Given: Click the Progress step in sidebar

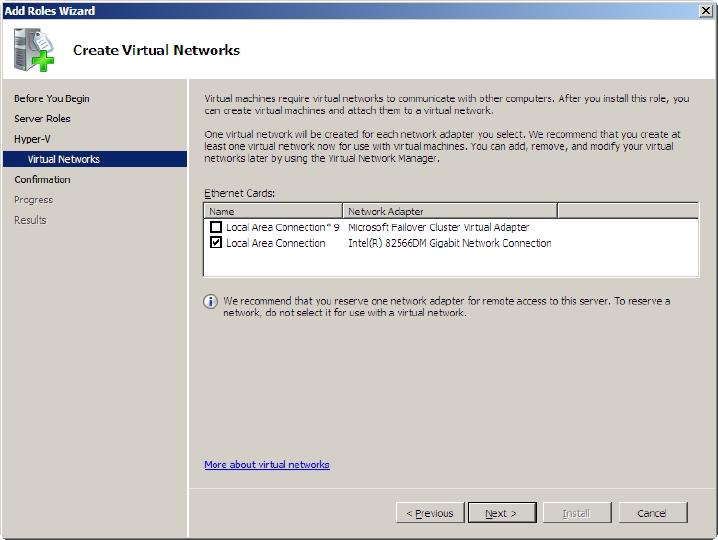Looking at the screenshot, I should 33,200.
